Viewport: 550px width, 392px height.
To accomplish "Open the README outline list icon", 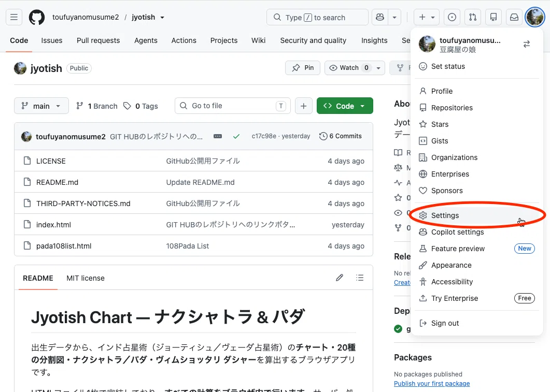I will [360, 278].
